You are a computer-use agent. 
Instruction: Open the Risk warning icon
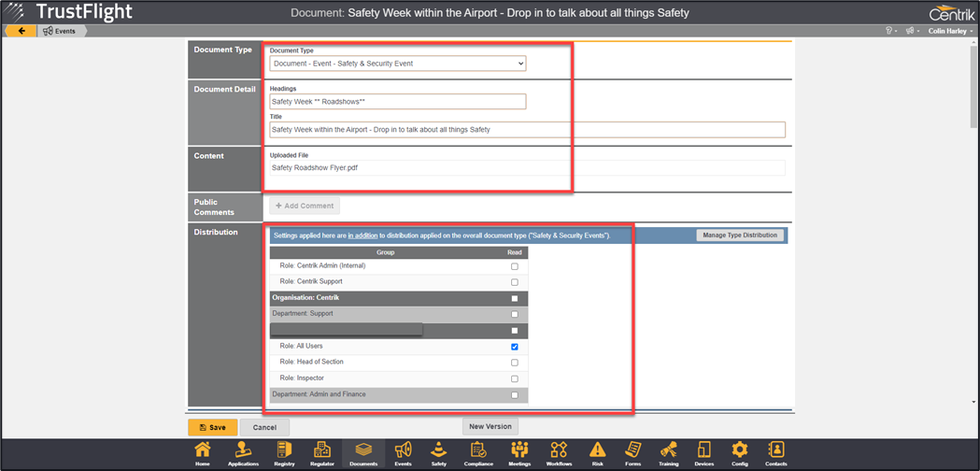597,452
